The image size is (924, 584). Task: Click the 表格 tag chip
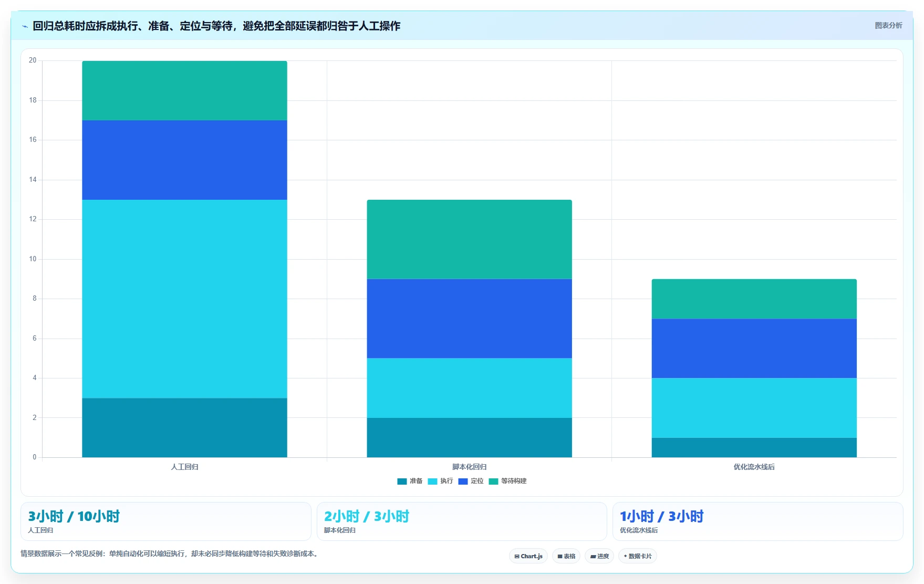(566, 556)
